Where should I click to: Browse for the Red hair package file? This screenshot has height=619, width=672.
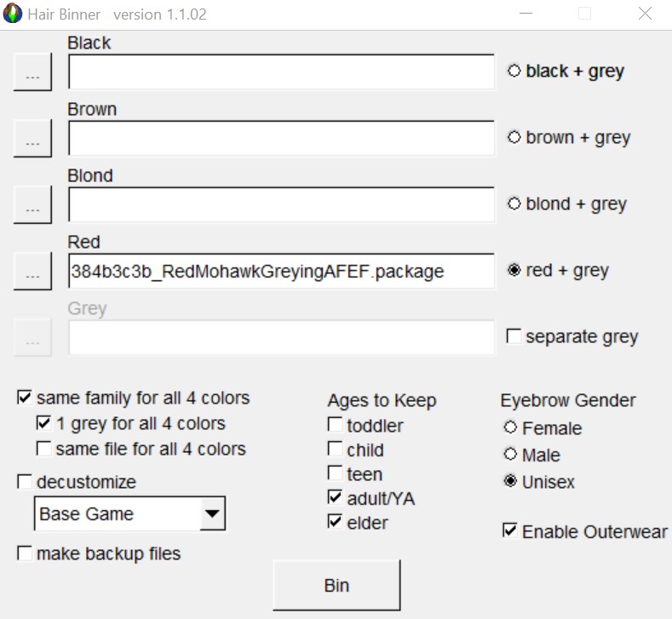pos(32,271)
